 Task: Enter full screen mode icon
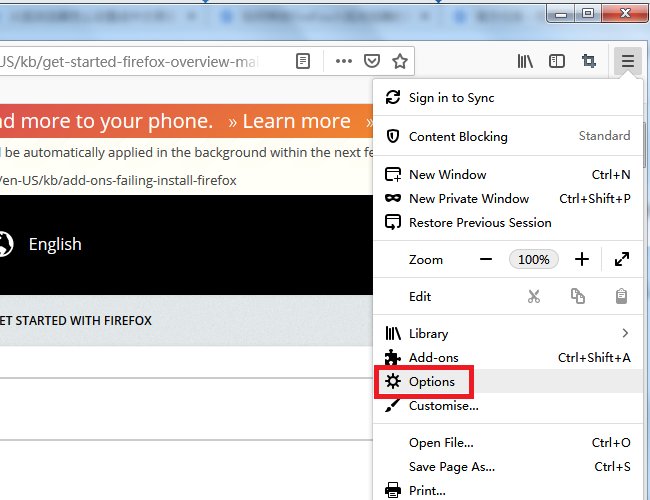point(621,259)
